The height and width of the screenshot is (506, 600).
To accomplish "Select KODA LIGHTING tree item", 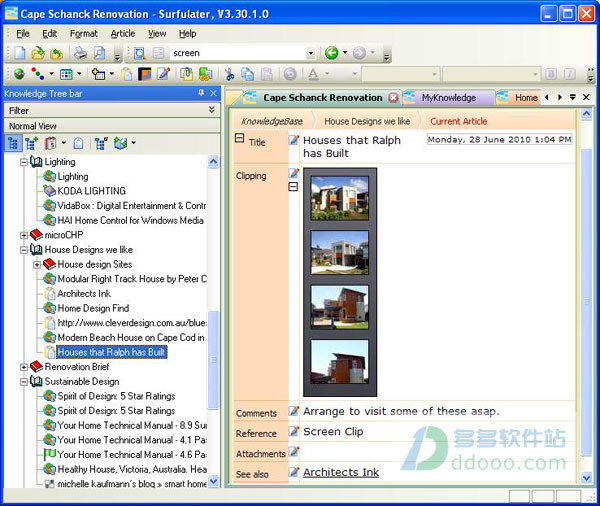I will (x=91, y=191).
